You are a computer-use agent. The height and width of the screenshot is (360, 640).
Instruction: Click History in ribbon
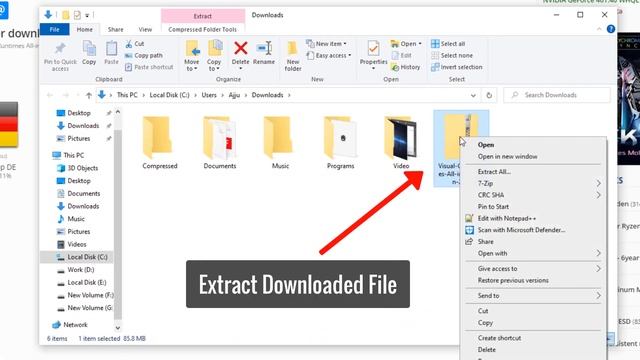pyautogui.click(x=405, y=67)
